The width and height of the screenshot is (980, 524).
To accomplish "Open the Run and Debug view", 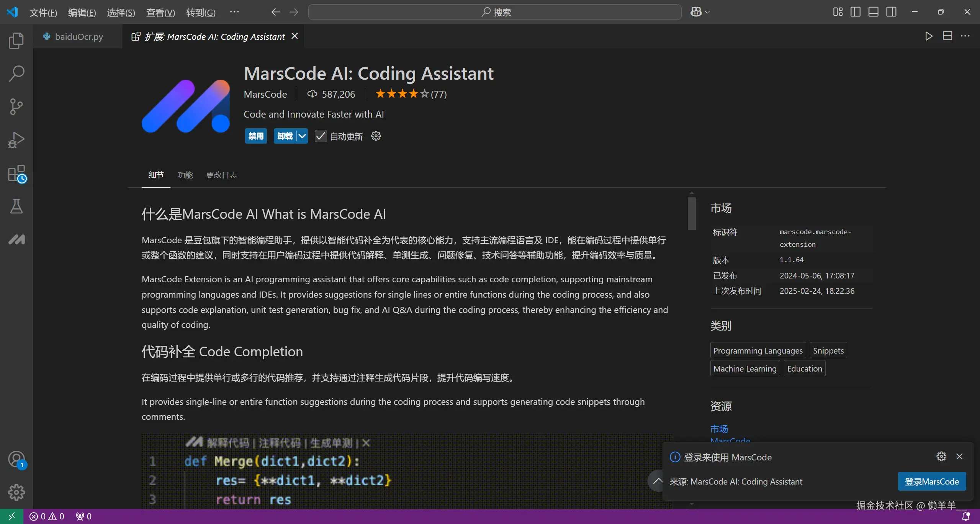I will (16, 140).
